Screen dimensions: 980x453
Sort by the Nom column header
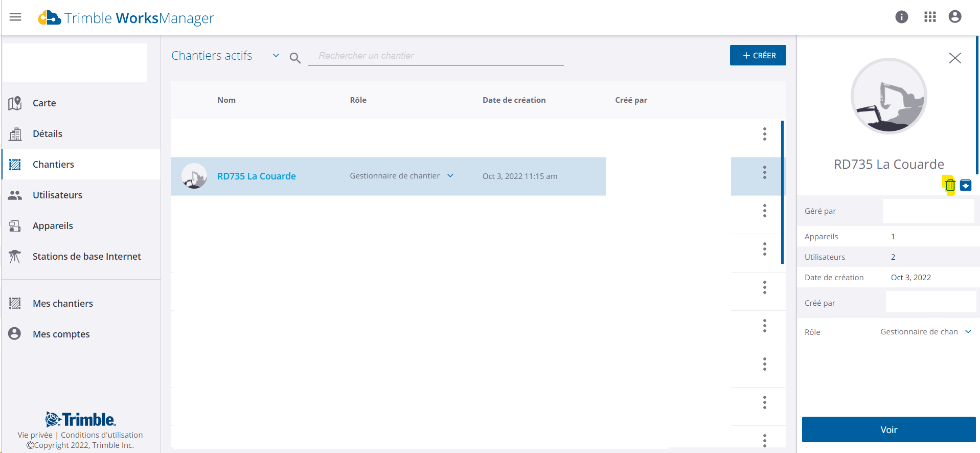pyautogui.click(x=226, y=100)
